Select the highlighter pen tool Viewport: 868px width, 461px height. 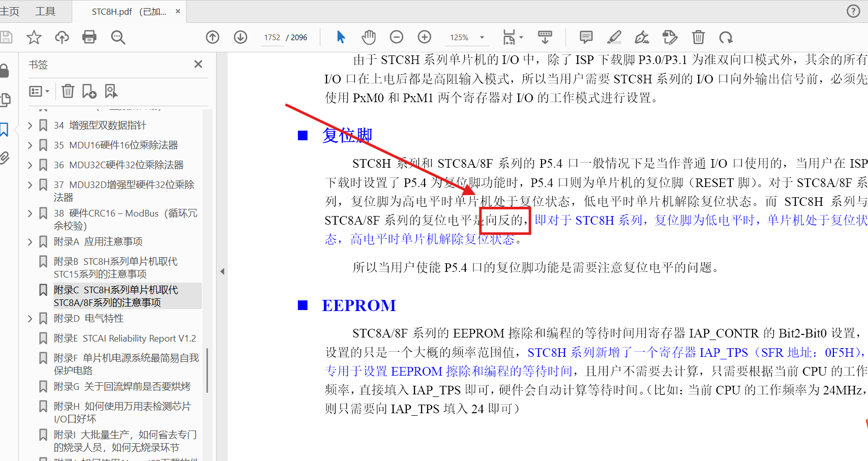[614, 37]
